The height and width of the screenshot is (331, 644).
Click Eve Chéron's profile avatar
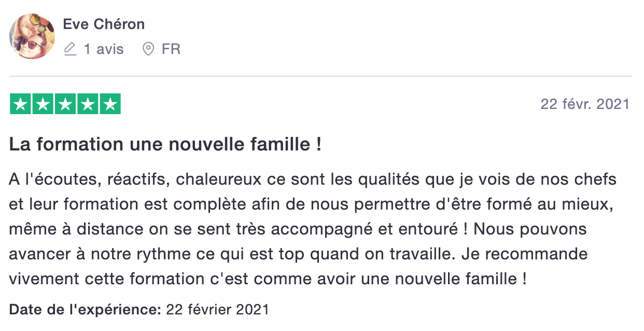point(32,36)
